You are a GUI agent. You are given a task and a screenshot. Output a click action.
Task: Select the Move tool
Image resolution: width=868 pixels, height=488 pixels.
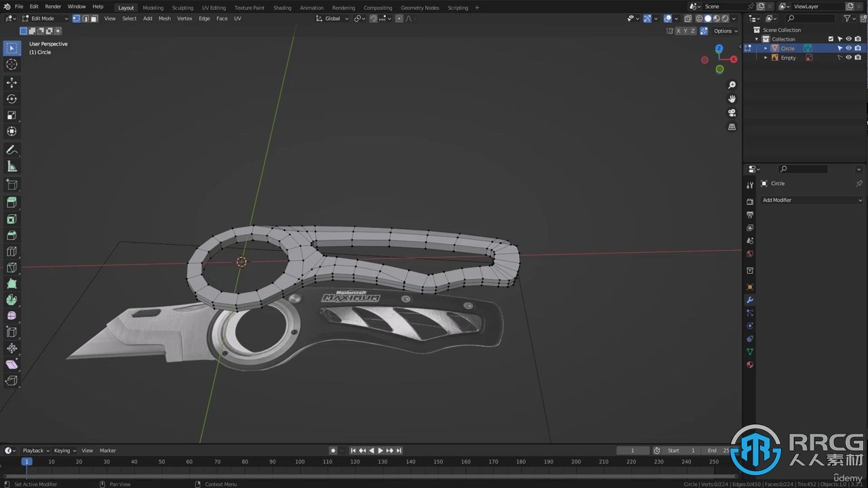[12, 83]
